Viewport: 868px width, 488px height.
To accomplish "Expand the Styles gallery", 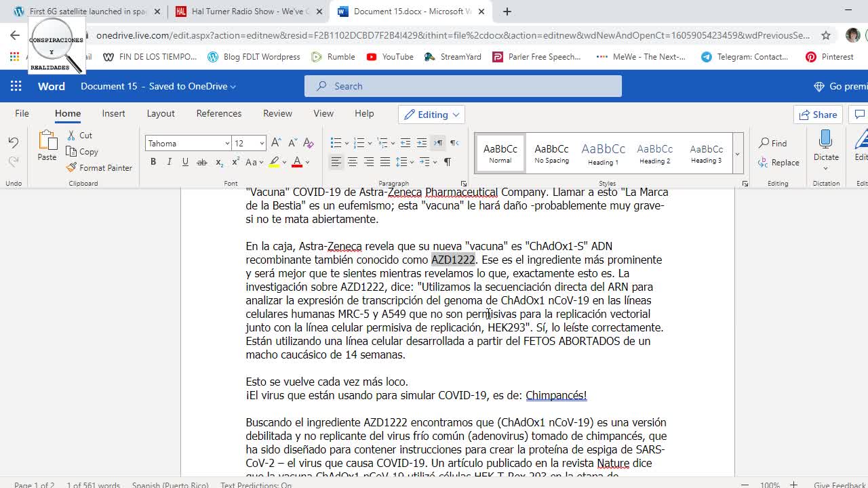I will (737, 154).
